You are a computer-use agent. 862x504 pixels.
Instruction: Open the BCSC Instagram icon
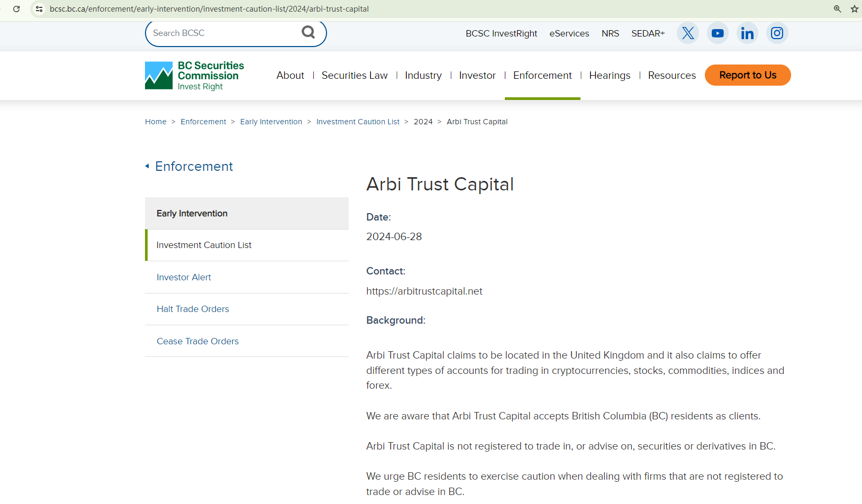click(x=777, y=33)
